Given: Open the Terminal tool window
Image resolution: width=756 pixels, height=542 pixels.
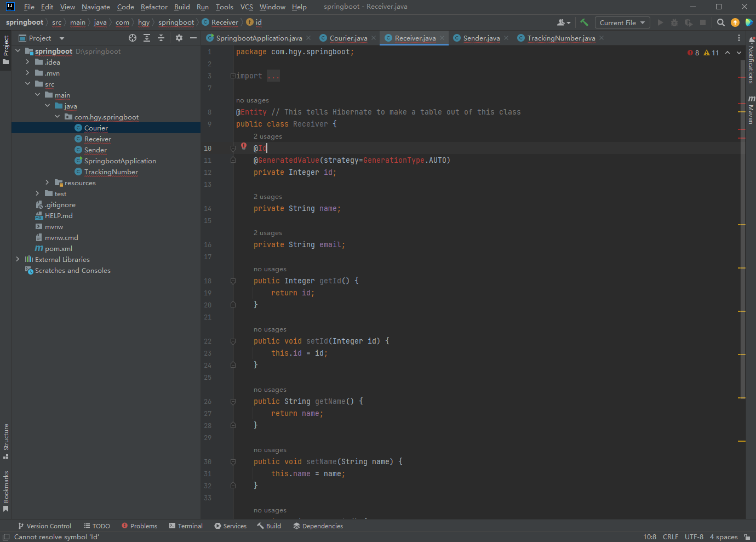Looking at the screenshot, I should coord(186,526).
